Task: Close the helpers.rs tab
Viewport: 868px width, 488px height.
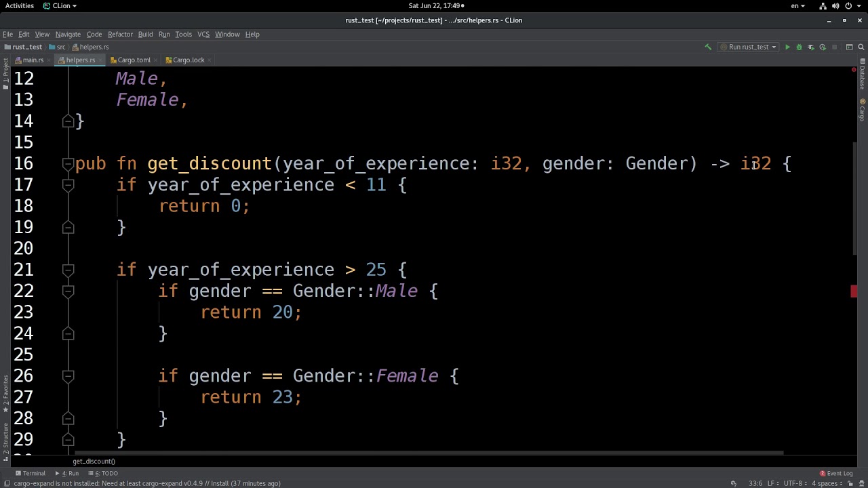Action: pyautogui.click(x=101, y=60)
